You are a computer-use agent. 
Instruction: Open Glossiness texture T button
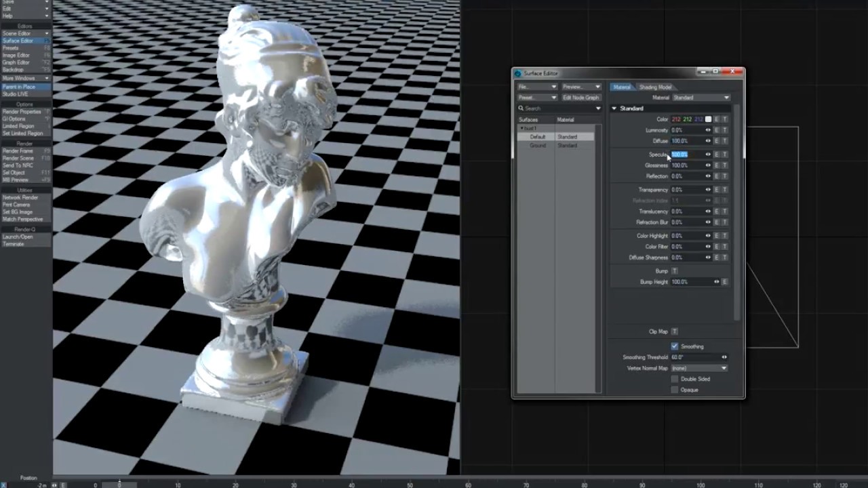725,165
